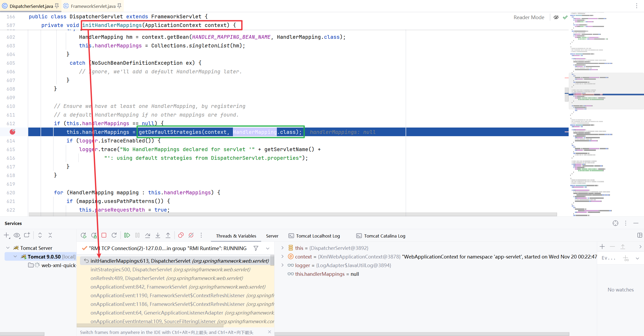The width and height of the screenshot is (644, 336).
Task: Click the Step Over icon
Action: 148,235
